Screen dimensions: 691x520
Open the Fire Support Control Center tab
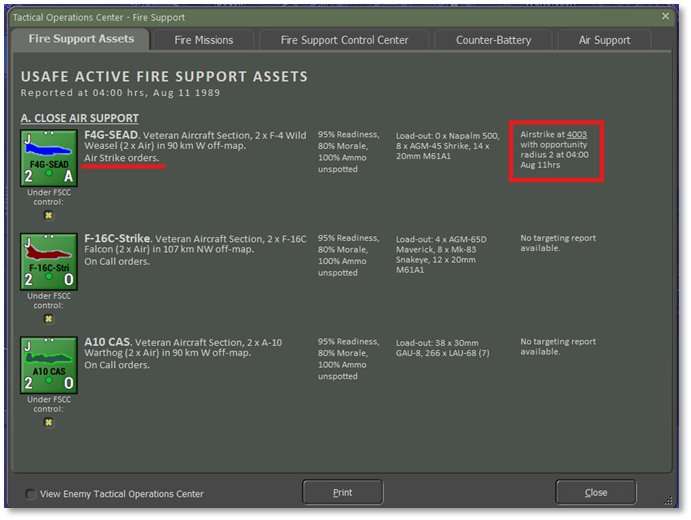coord(344,40)
